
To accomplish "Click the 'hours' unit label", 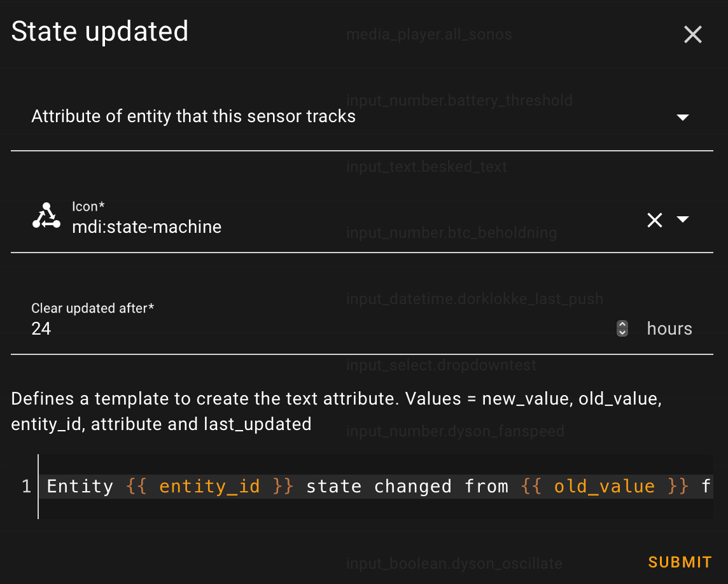I will [x=669, y=329].
